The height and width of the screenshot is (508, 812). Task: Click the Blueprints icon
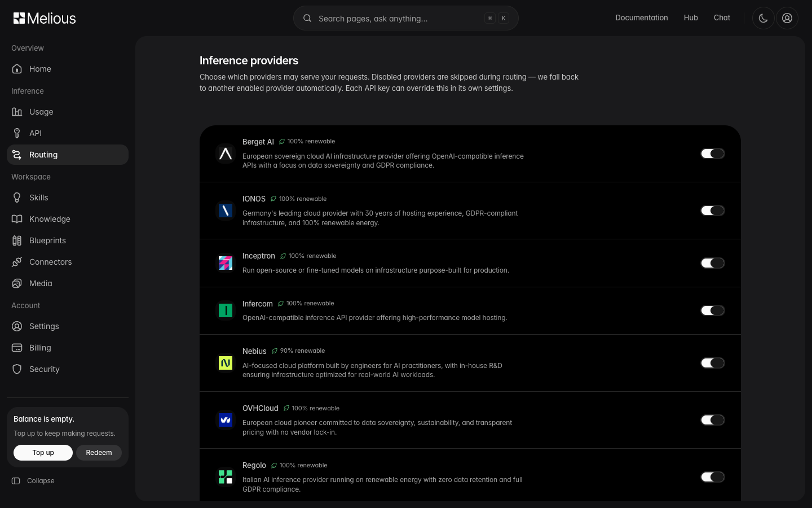[x=17, y=240]
